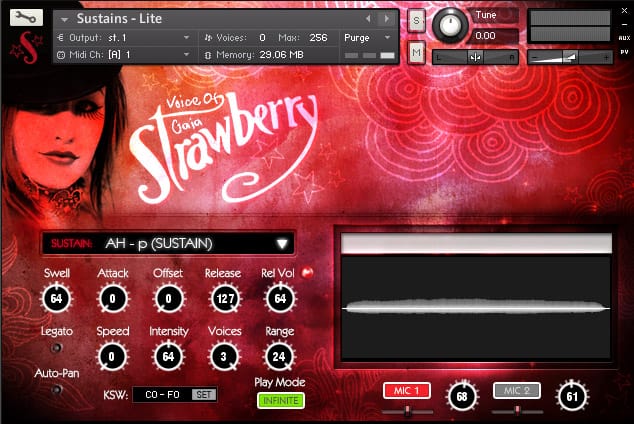Mute instrument with M button
The image size is (634, 424).
pyautogui.click(x=416, y=53)
